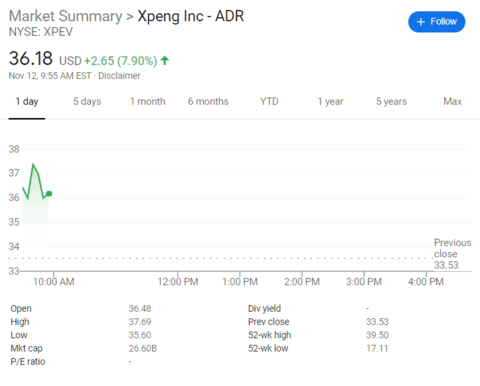Click the Previous close 33.53 label
The width and height of the screenshot is (480, 386).
(x=452, y=254)
